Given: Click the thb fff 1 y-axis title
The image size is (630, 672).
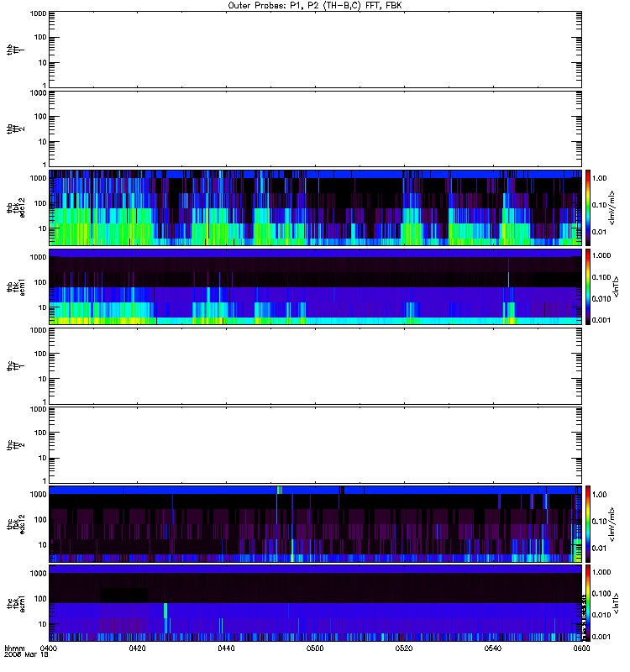Looking at the screenshot, I should click(x=15, y=50).
